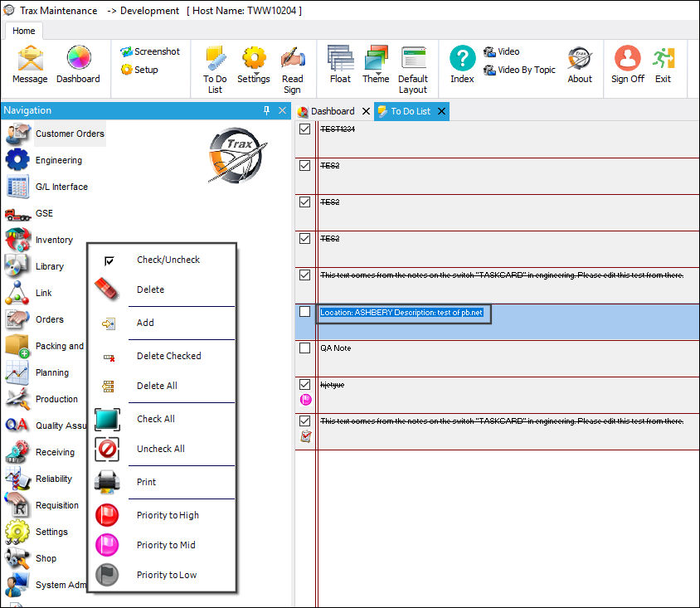The image size is (700, 608).
Task: Open the Message ribbon icon
Action: pos(30,65)
